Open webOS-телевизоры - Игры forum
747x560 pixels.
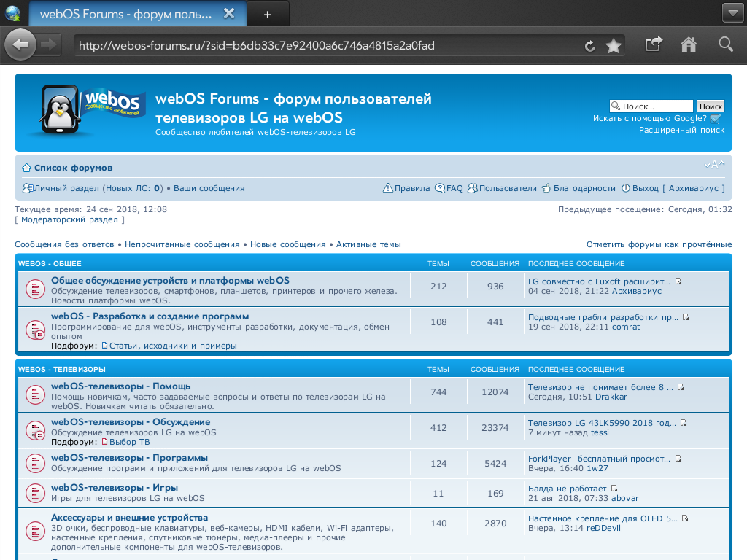coord(115,487)
